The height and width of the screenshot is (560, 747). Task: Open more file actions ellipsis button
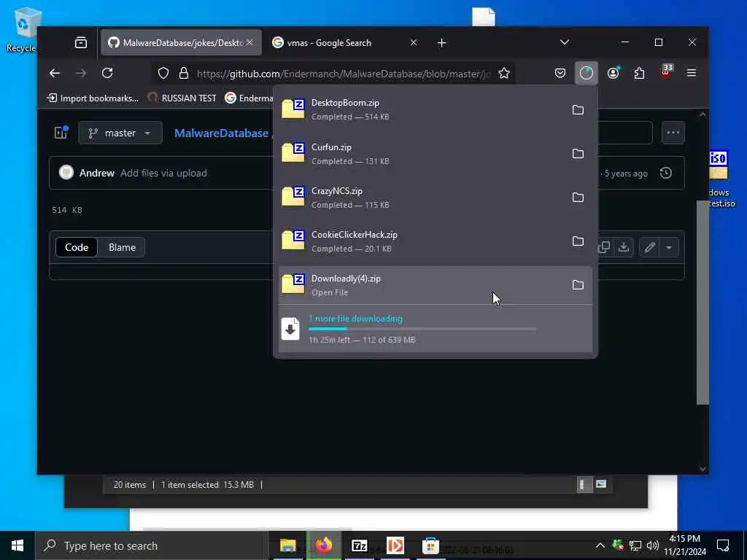[673, 133]
